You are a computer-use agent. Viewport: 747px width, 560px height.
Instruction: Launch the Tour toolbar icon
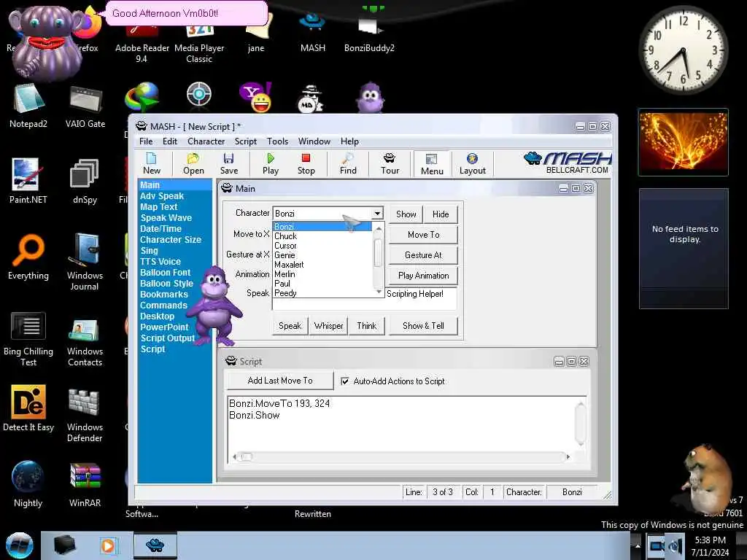tap(390, 164)
